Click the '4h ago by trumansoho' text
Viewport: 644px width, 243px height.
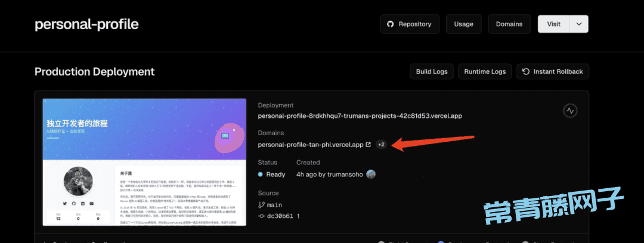coord(330,175)
